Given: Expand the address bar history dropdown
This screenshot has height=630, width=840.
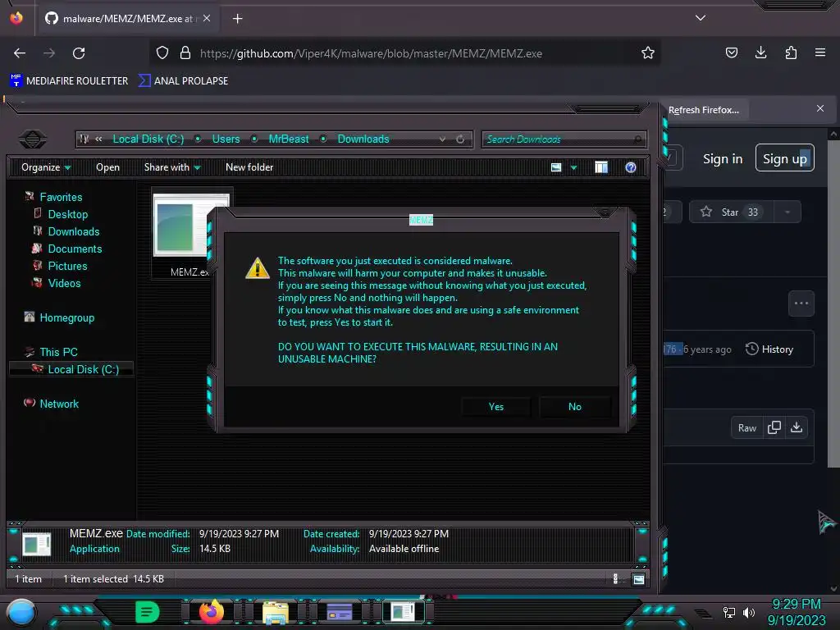Looking at the screenshot, I should (x=442, y=139).
